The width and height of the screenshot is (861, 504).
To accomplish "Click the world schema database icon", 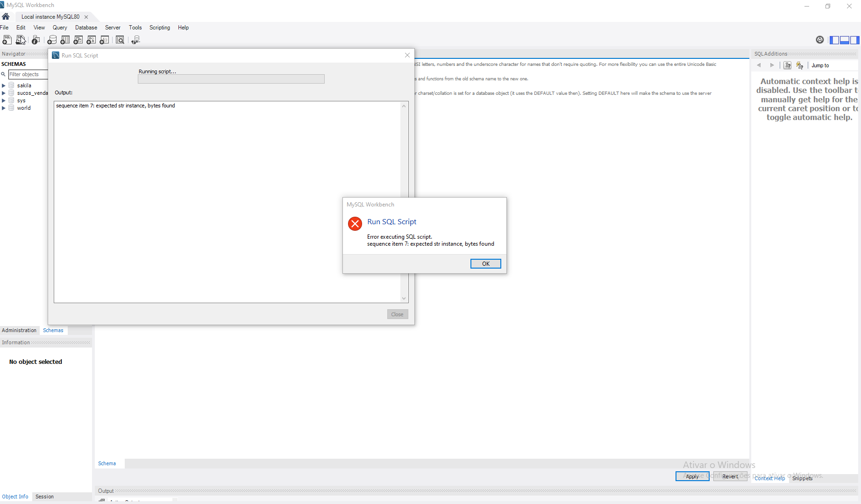I will 11,108.
